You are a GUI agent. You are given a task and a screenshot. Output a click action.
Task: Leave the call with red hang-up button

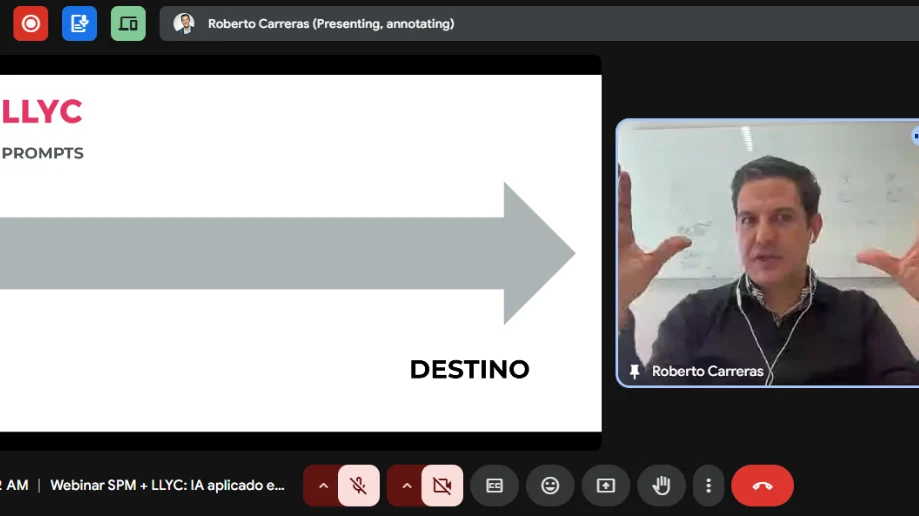click(762, 486)
